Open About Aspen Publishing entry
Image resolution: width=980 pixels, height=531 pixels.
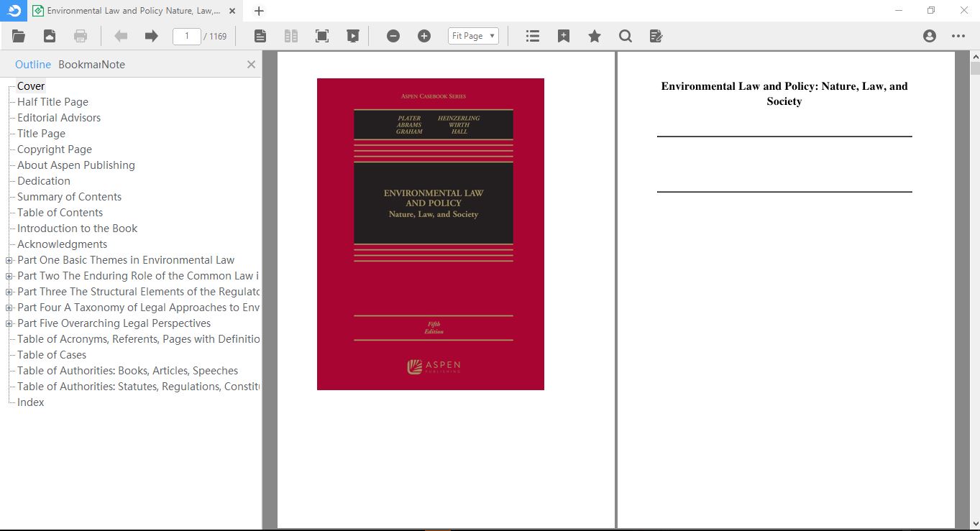76,165
